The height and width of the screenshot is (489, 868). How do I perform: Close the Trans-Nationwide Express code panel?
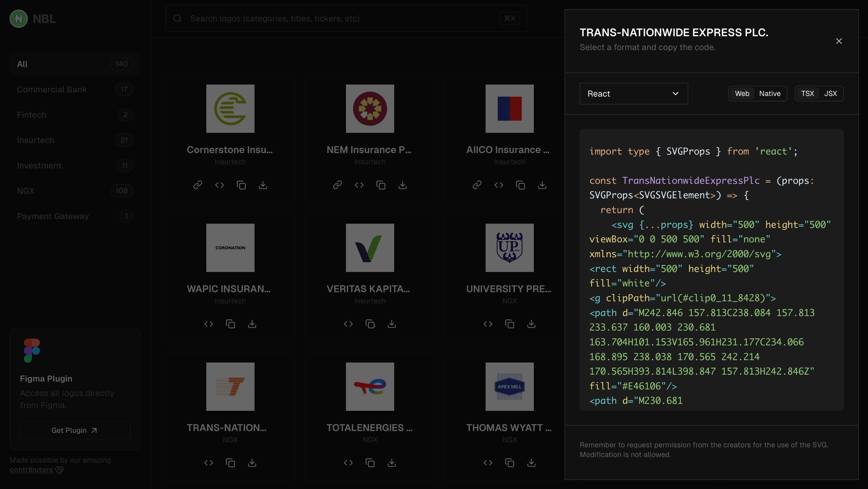coord(839,41)
